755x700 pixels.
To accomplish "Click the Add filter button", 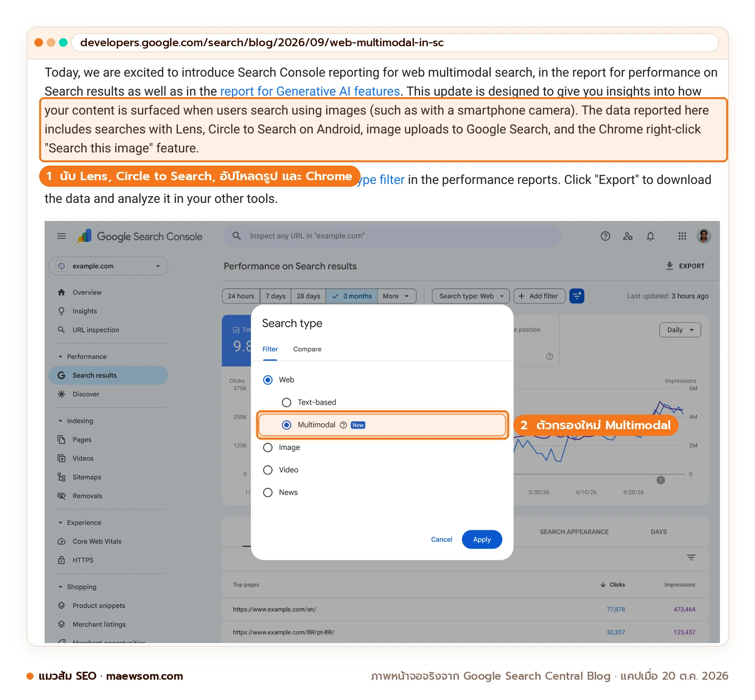I will (x=539, y=296).
